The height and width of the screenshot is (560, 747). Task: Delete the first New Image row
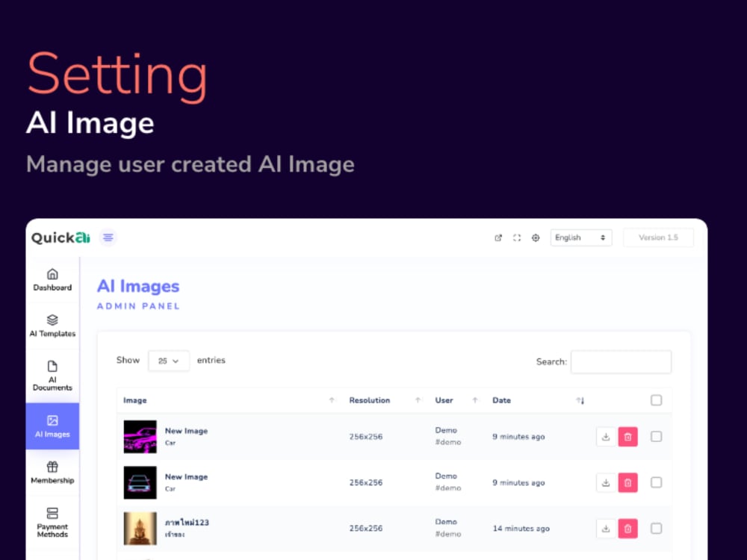(x=627, y=437)
